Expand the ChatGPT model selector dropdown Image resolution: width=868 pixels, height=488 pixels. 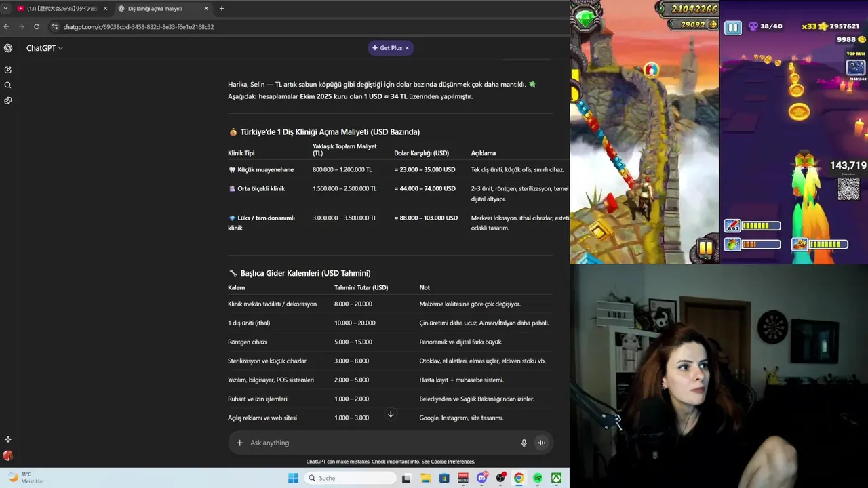(45, 48)
